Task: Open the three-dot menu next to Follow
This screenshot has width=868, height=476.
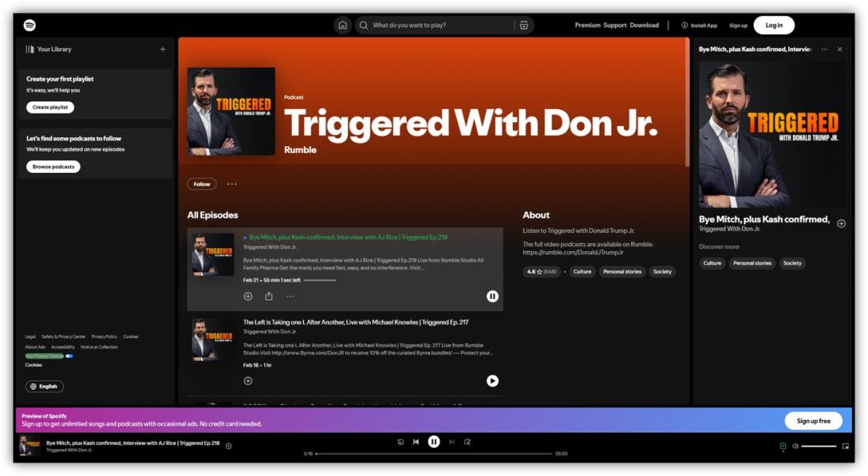Action: pos(232,184)
